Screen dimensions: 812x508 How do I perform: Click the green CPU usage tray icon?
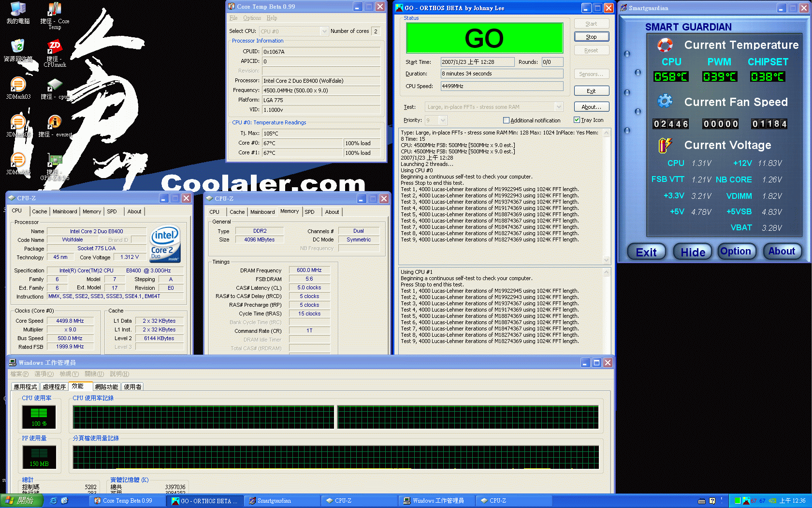(738, 501)
